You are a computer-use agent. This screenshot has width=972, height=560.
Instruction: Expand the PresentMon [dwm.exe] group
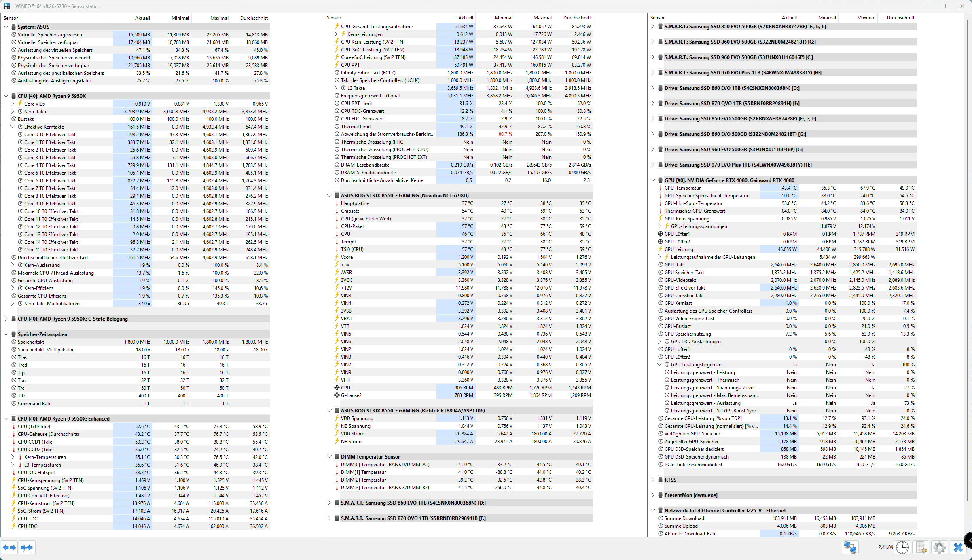[x=653, y=495]
